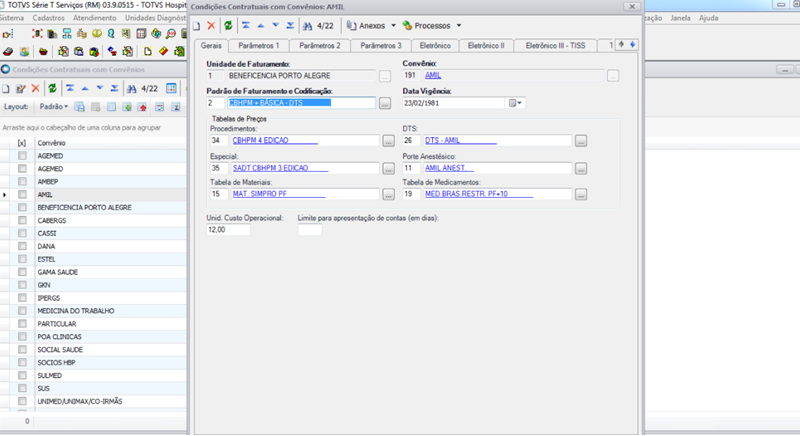Follow the DTS - AMIL link

[442, 140]
